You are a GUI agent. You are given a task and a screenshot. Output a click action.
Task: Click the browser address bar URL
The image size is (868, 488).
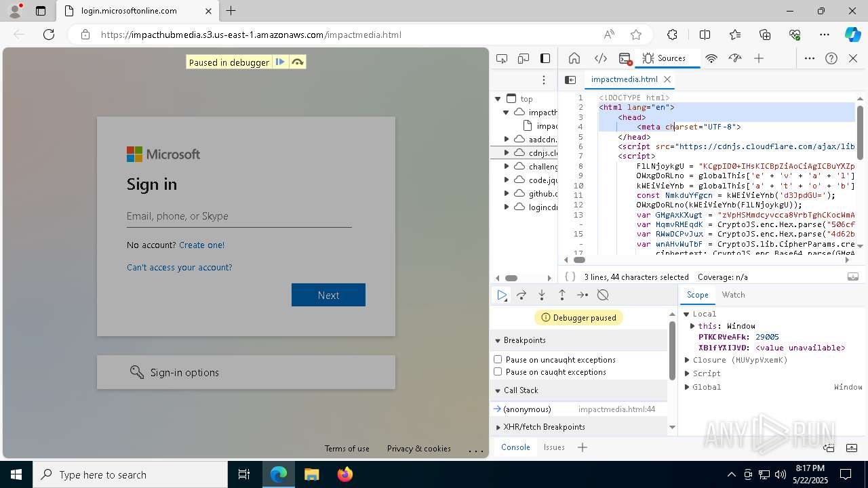[x=251, y=35]
